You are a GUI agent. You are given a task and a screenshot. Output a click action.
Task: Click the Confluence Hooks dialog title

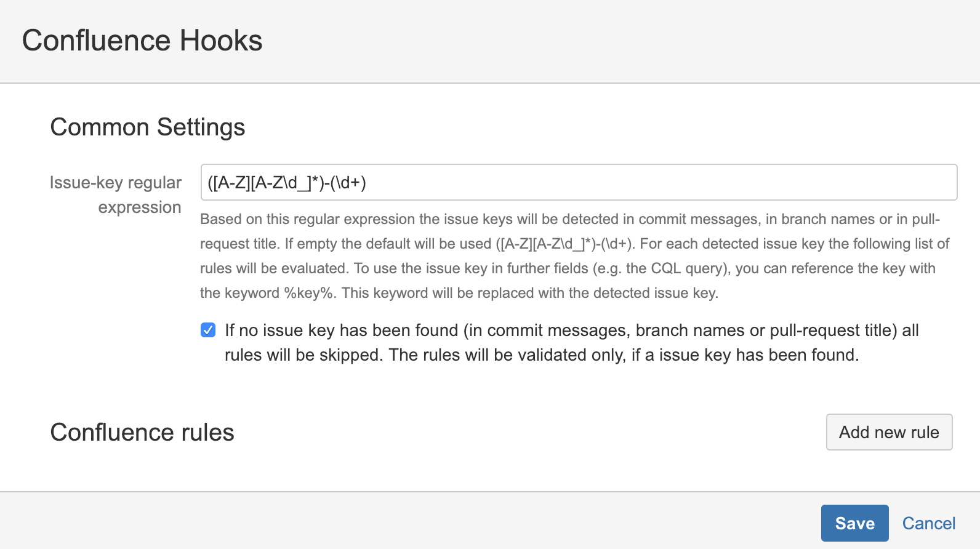click(x=142, y=41)
